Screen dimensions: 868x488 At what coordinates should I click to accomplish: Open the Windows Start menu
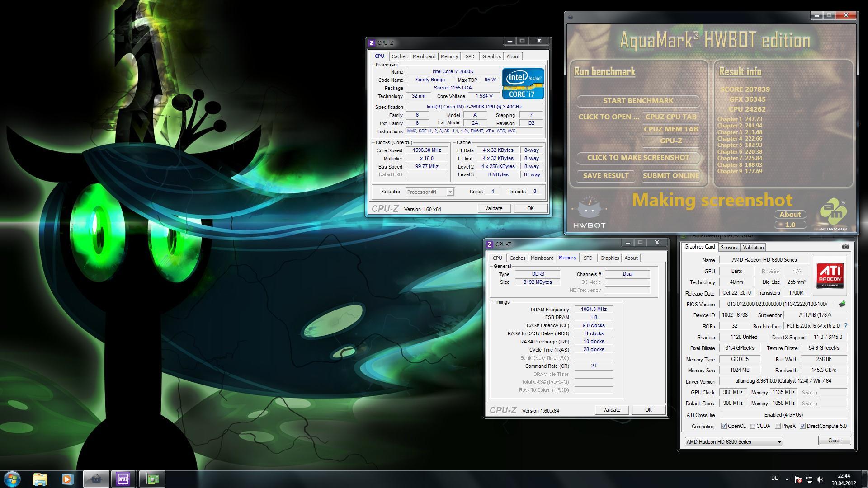[12, 479]
